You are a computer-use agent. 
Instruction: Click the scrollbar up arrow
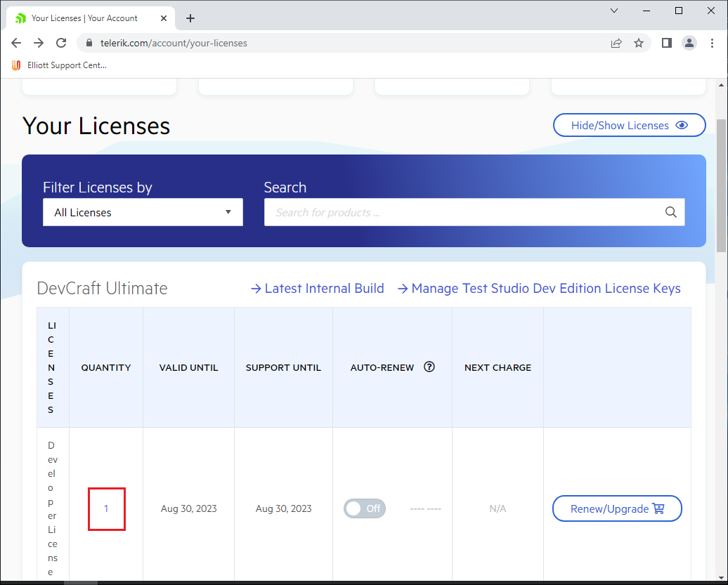click(x=721, y=86)
